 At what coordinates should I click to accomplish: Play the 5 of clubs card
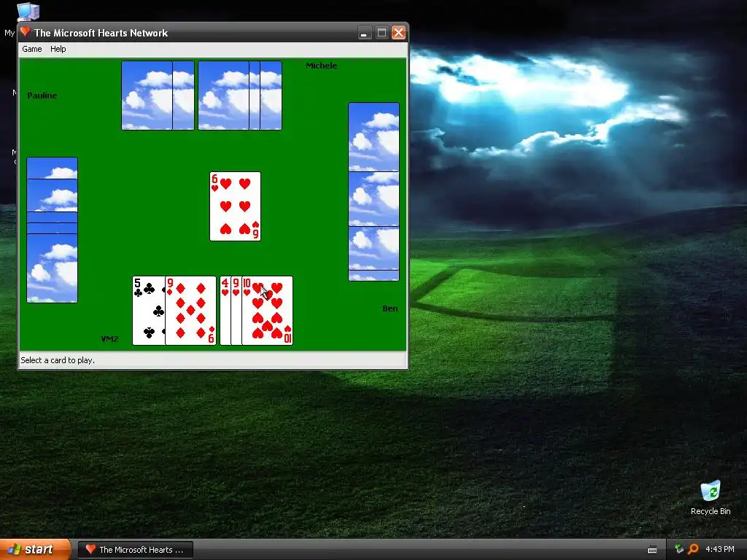tap(148, 311)
